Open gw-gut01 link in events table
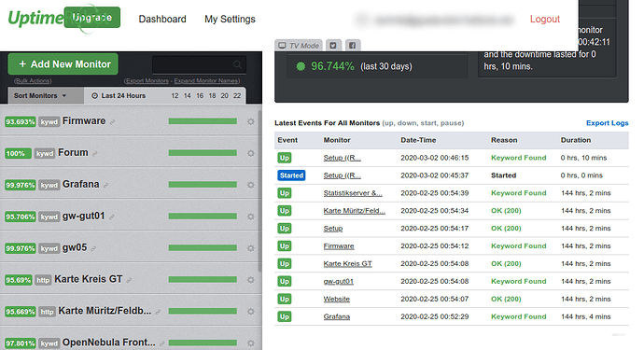 coord(339,281)
